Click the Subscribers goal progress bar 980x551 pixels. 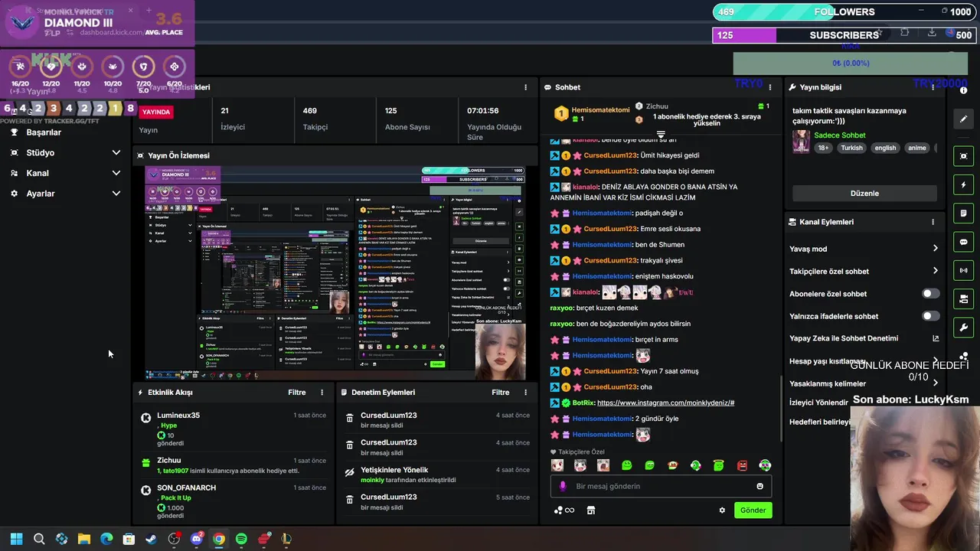(x=844, y=35)
